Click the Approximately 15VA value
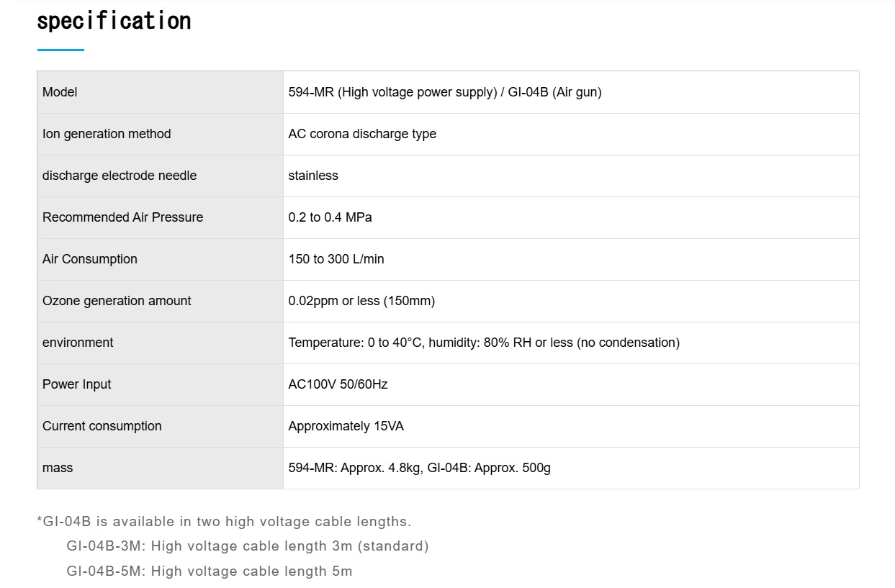The image size is (895, 588). [346, 426]
